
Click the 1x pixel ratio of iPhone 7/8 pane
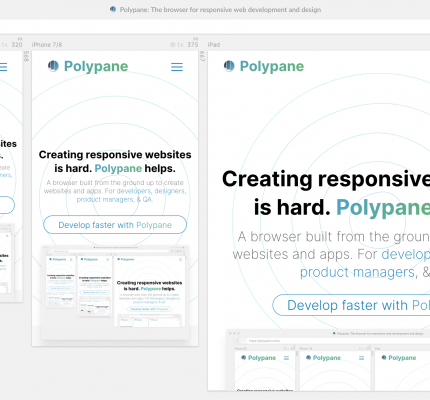(x=180, y=45)
